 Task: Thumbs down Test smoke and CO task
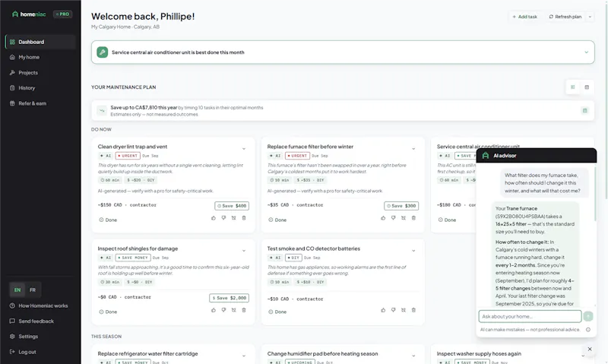[393, 310]
